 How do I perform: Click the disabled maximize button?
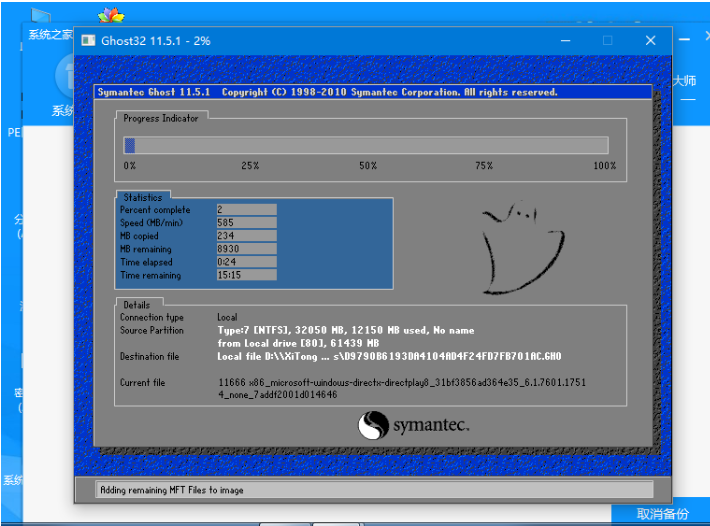click(x=607, y=41)
